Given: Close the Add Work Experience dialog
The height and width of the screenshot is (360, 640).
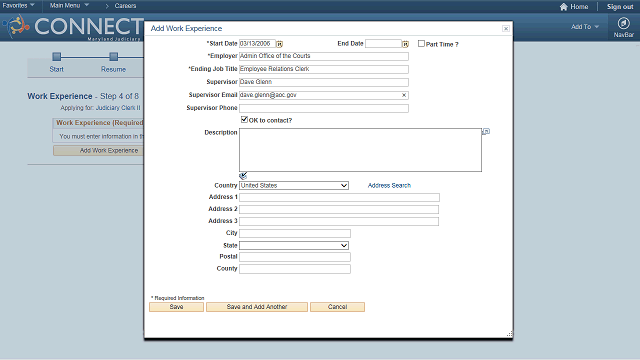Looking at the screenshot, I should (506, 29).
